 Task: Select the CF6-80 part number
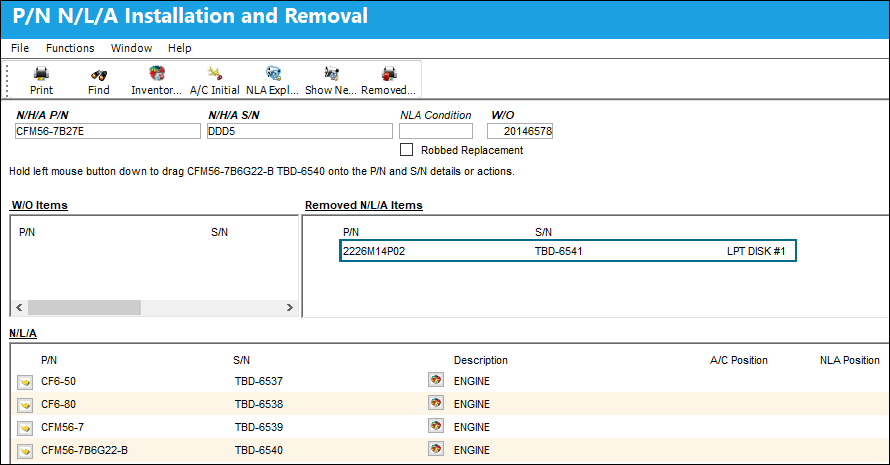pos(58,404)
